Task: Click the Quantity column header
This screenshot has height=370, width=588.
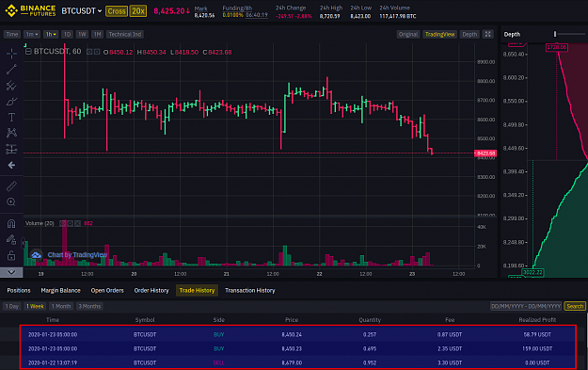Action: [x=370, y=320]
